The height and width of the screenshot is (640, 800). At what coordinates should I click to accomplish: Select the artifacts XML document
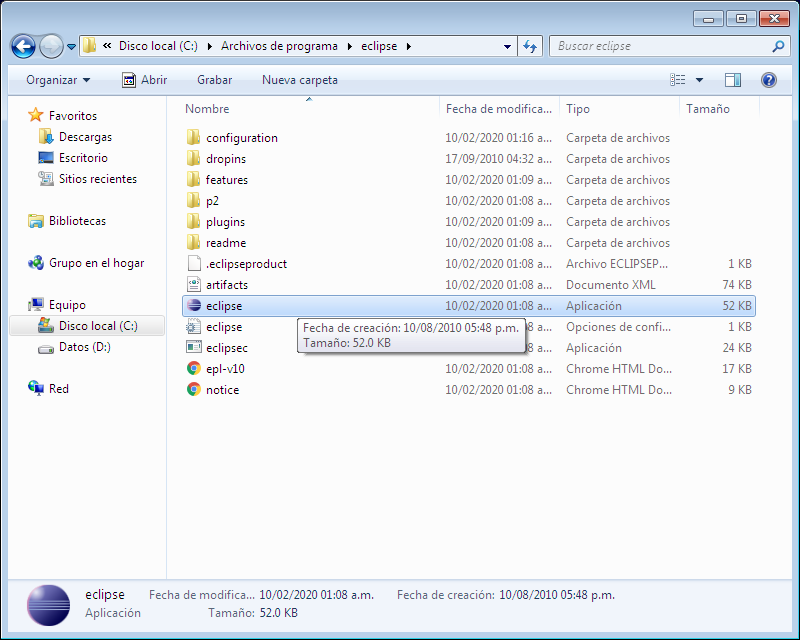226,285
